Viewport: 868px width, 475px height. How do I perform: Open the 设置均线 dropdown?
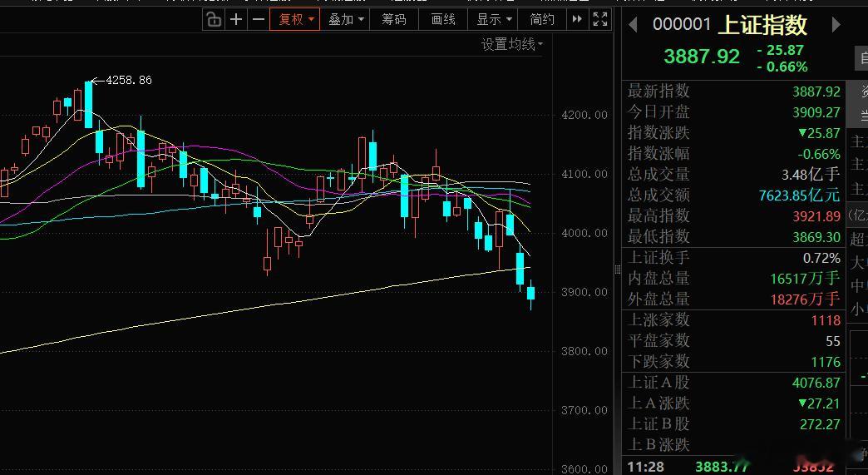click(512, 44)
